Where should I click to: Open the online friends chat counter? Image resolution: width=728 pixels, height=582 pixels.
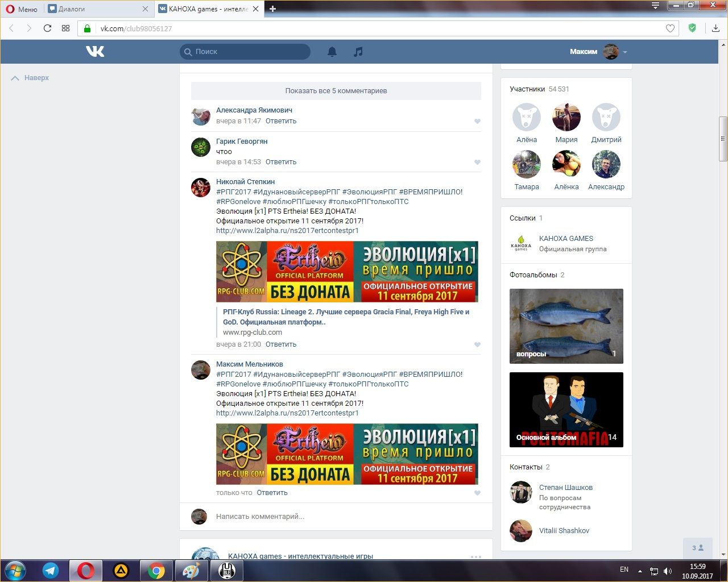(698, 548)
